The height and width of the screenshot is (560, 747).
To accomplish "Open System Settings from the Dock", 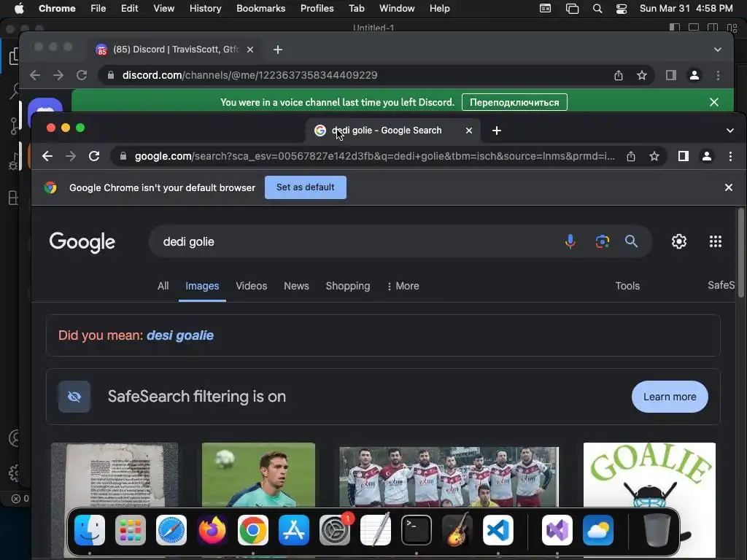I will 335,530.
